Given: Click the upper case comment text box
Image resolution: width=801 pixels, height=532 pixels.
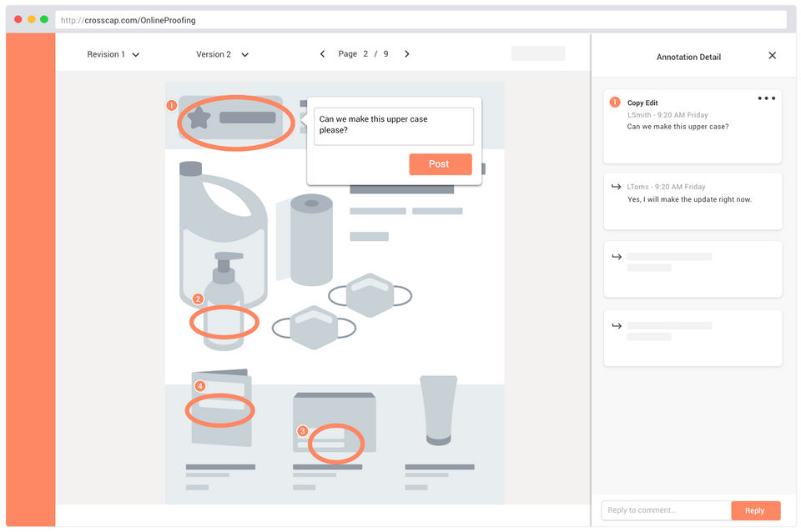Looking at the screenshot, I should point(393,126).
